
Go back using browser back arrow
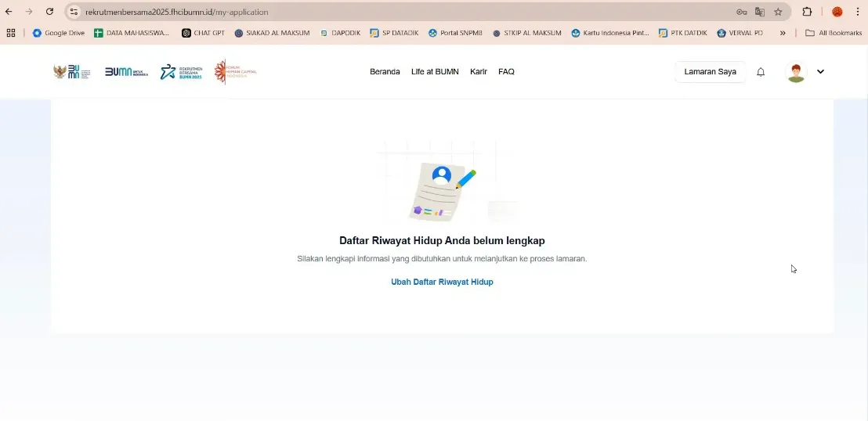[x=9, y=12]
